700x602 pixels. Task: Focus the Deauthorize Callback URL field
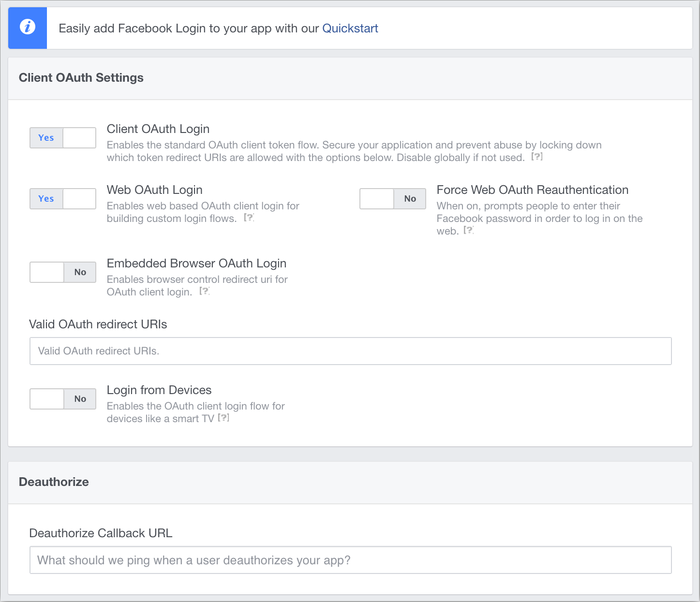[x=351, y=560]
